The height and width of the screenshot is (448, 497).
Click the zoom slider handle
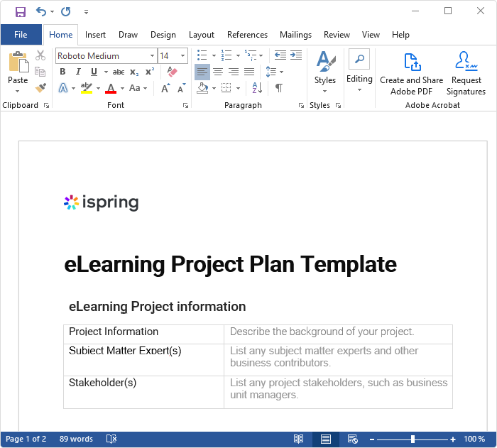point(413,439)
